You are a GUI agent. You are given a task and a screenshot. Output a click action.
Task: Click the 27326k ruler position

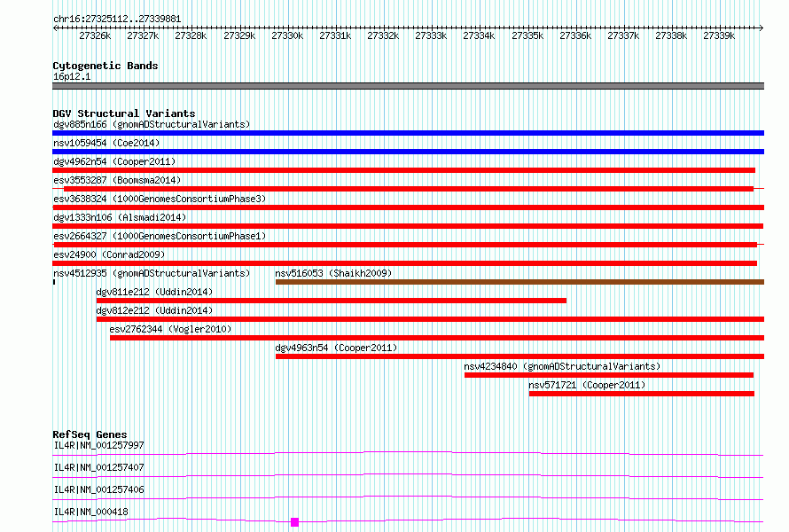point(95,35)
